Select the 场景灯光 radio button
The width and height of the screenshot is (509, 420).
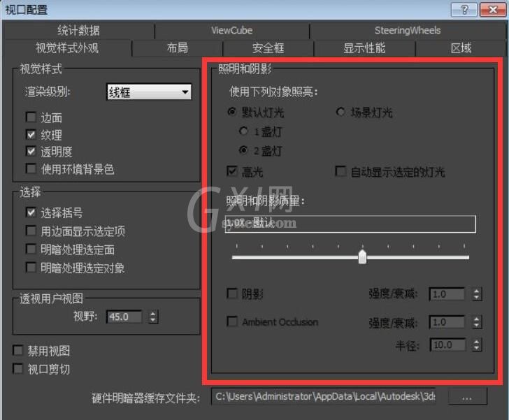coord(340,112)
